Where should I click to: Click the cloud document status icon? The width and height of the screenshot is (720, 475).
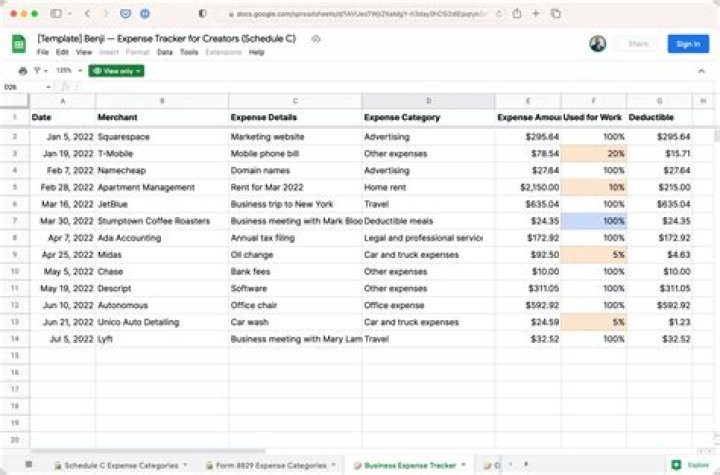[315, 38]
